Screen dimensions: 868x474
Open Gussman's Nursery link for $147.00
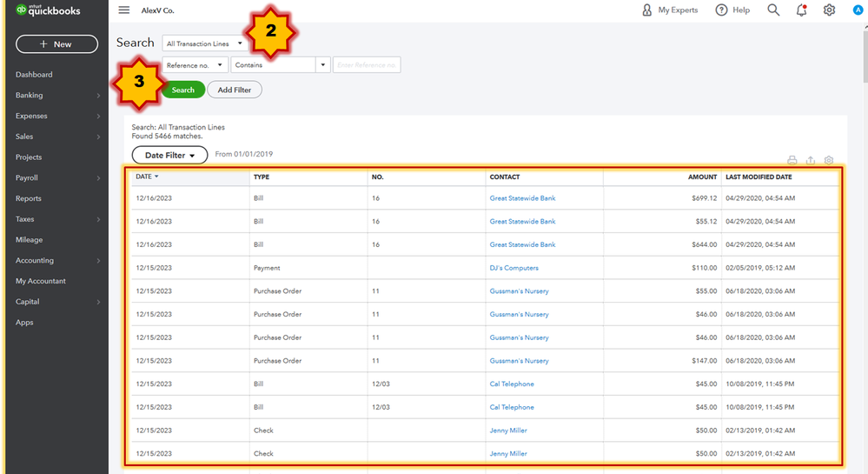click(x=520, y=361)
